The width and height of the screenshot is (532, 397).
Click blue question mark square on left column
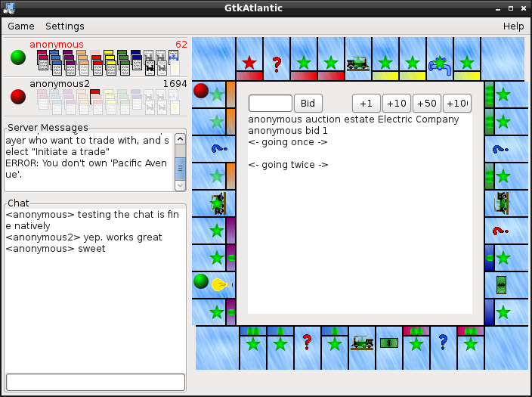coord(214,149)
